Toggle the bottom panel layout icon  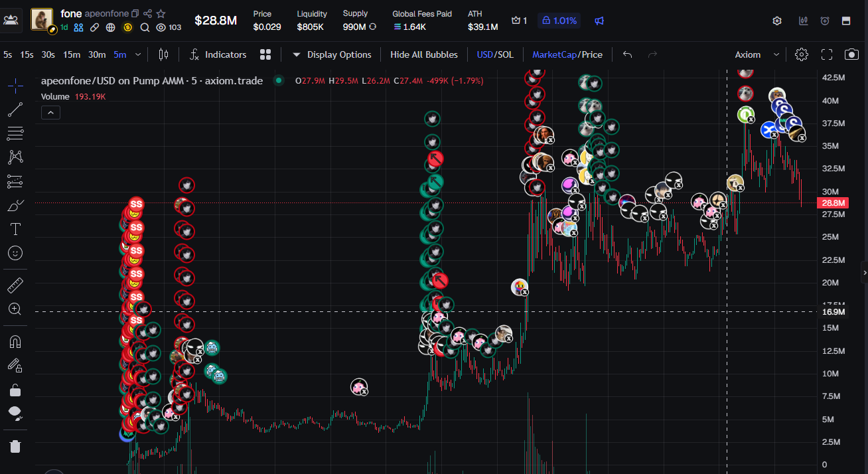(x=846, y=21)
